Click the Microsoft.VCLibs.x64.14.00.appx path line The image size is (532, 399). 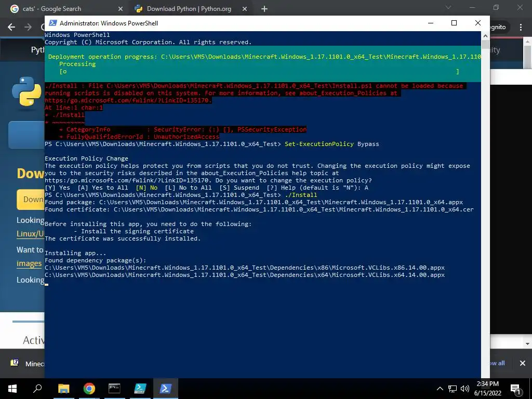[x=245, y=275]
